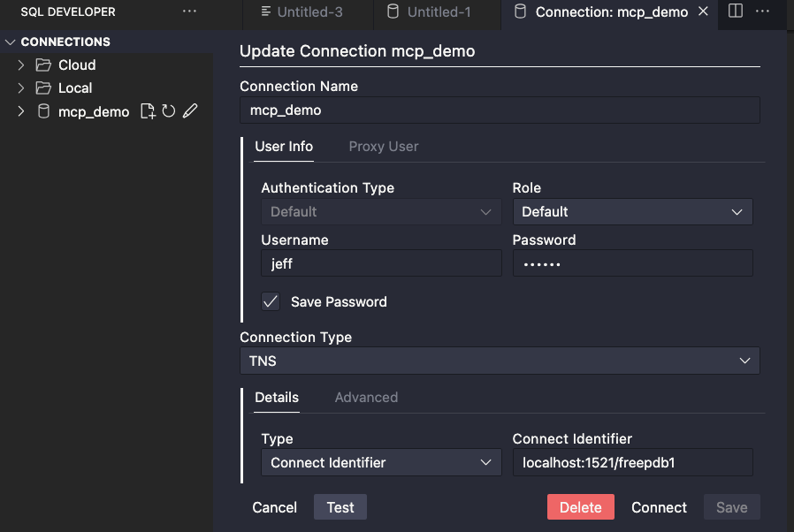Click the SQL DEVELOPER panel title
This screenshot has width=794, height=532.
click(x=68, y=11)
